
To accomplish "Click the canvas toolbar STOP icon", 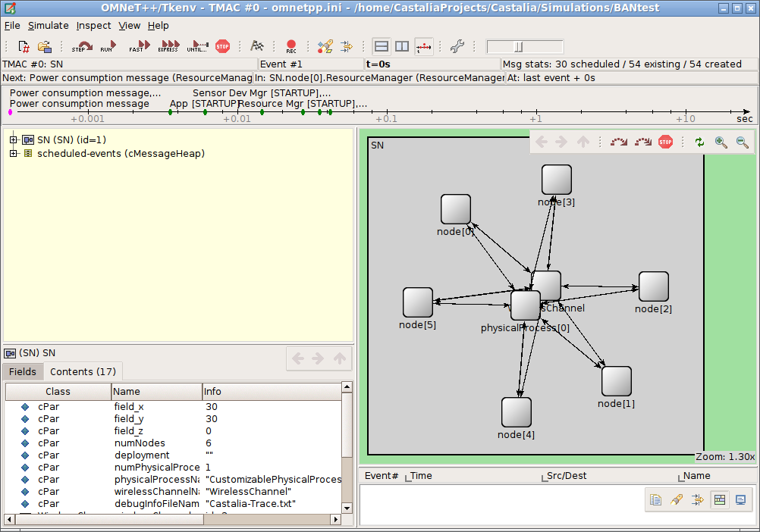I will 665,142.
